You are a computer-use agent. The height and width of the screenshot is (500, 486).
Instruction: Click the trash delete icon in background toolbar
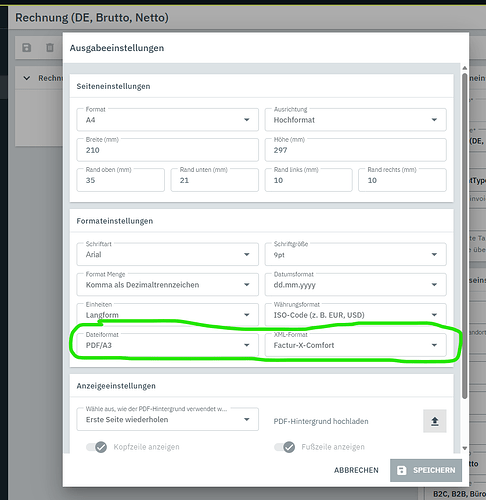click(x=50, y=48)
